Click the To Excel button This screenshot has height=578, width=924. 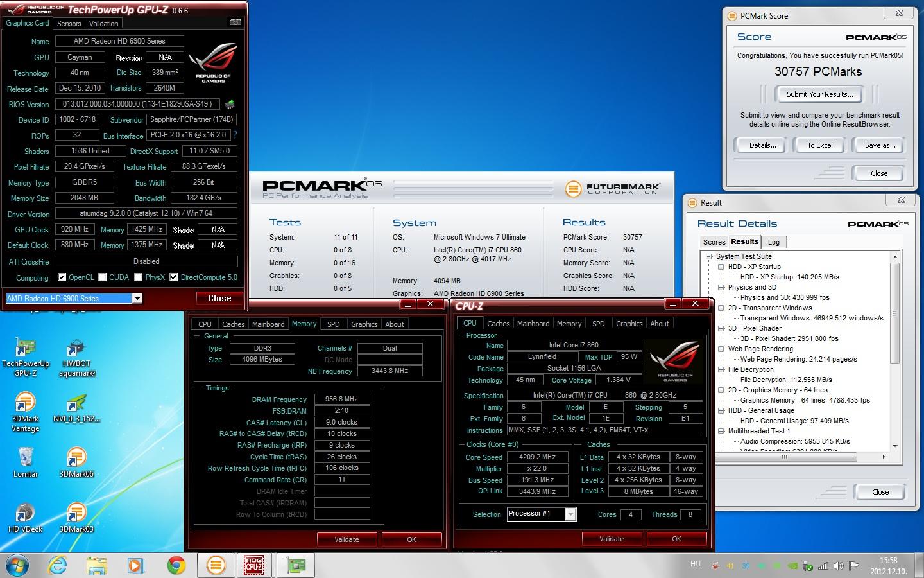coord(819,145)
